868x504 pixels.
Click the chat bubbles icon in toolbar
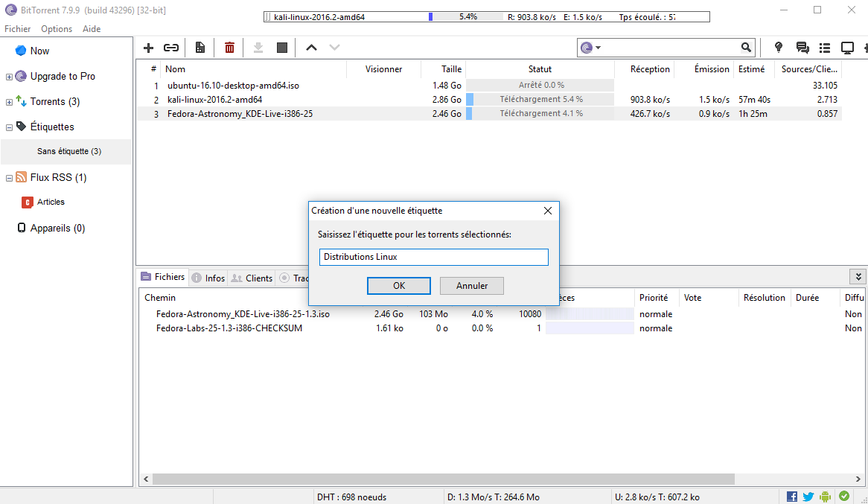point(802,48)
